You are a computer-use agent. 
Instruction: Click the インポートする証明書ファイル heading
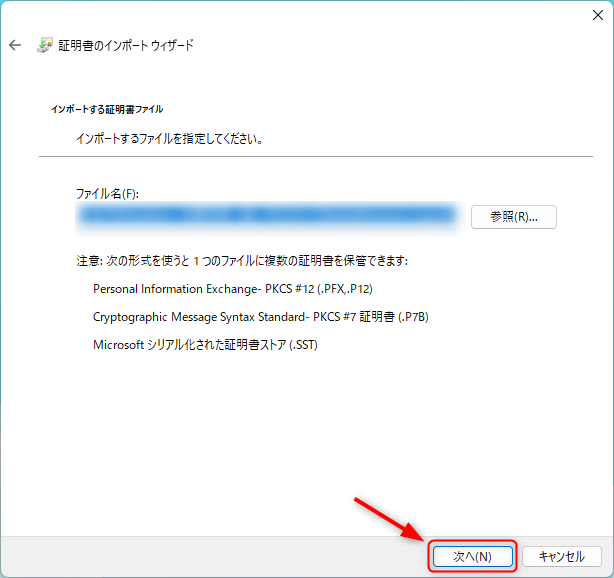(106, 108)
